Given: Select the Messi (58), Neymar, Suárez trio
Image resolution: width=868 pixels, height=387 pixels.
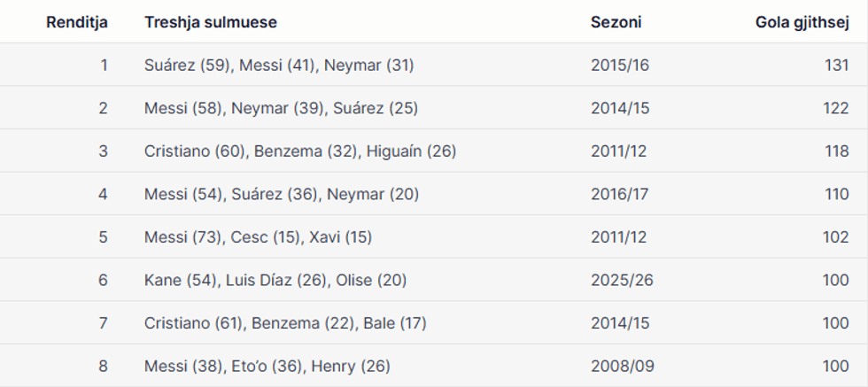Looking at the screenshot, I should pos(281,108).
